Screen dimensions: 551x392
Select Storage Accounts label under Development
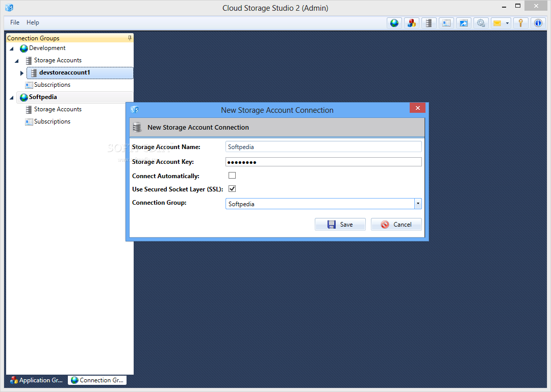click(x=58, y=60)
